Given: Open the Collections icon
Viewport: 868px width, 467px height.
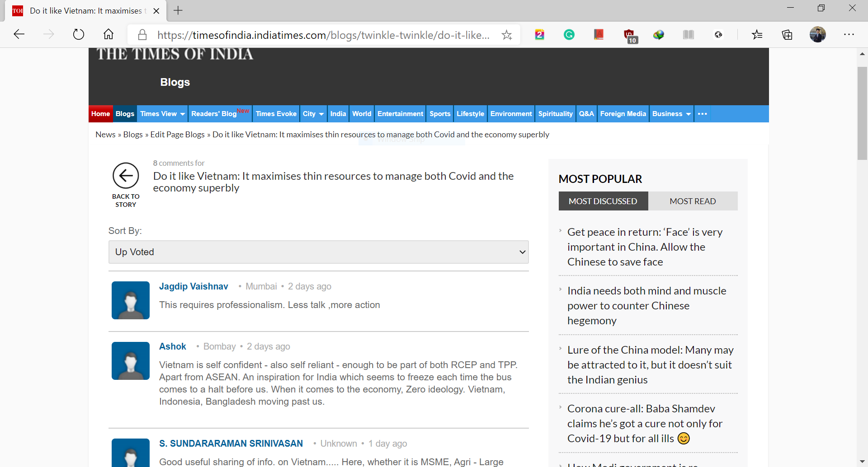Looking at the screenshot, I should (787, 35).
